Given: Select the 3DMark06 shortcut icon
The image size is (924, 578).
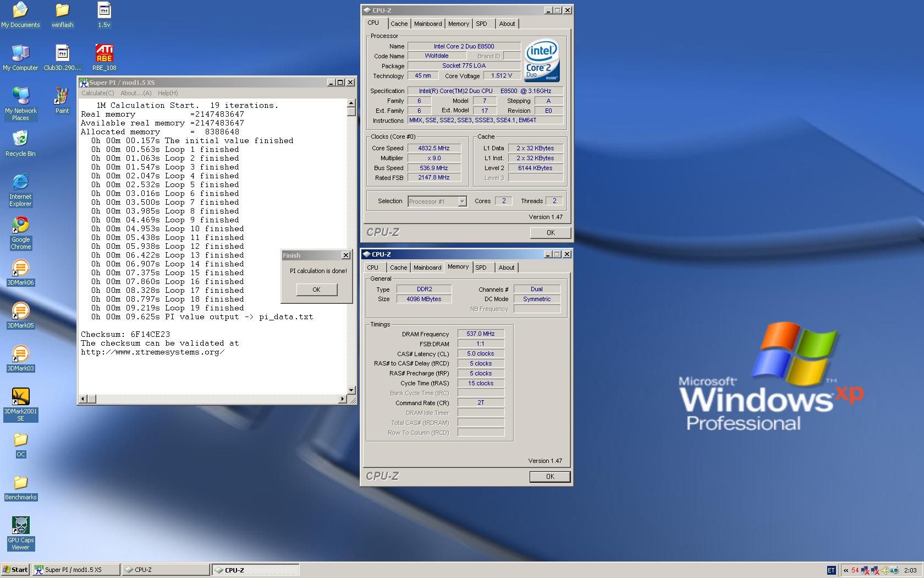Looking at the screenshot, I should coord(20,272).
